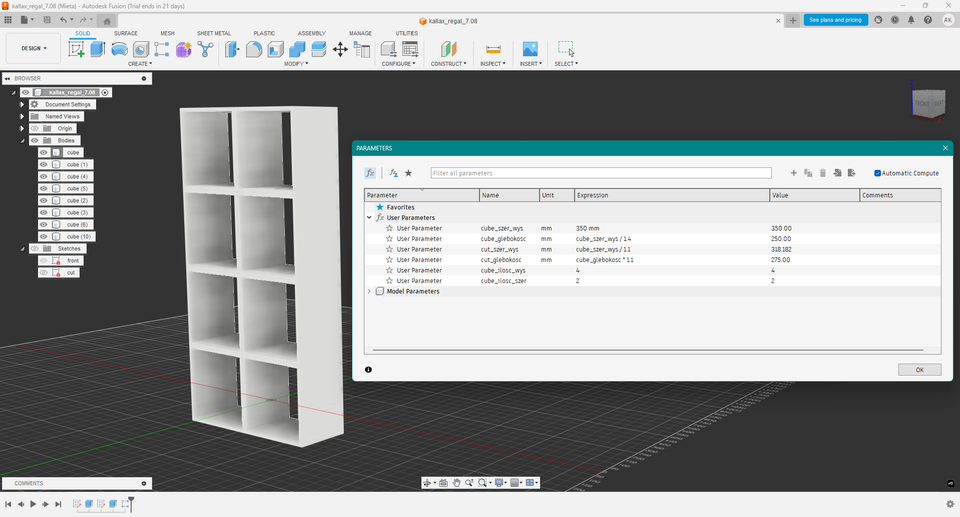Image resolution: width=960 pixels, height=517 pixels.
Task: Click the delete parameter trash icon
Action: pyautogui.click(x=822, y=173)
